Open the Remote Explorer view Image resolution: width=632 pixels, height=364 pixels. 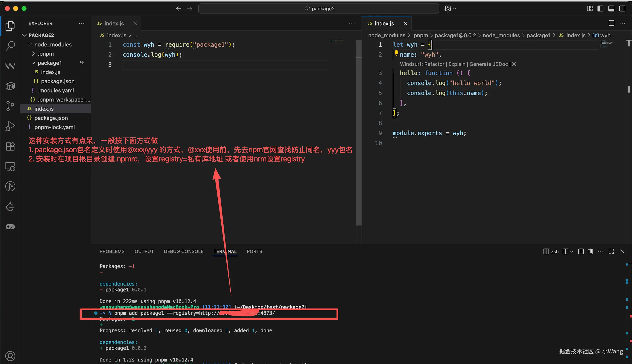(10, 167)
